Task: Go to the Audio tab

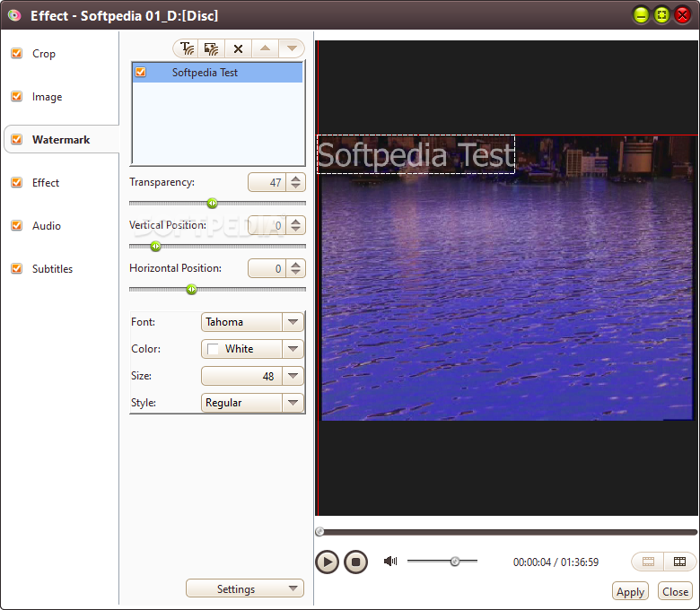Action: coord(47,226)
